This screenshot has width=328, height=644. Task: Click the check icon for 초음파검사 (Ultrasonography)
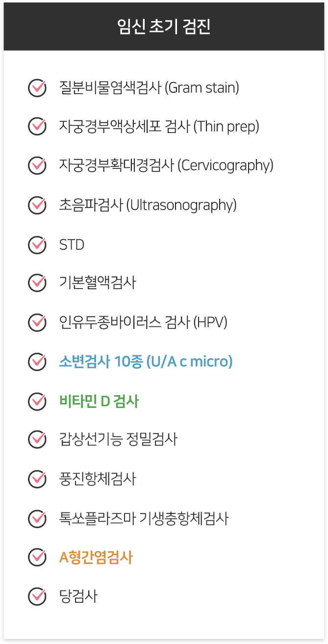pyautogui.click(x=37, y=205)
